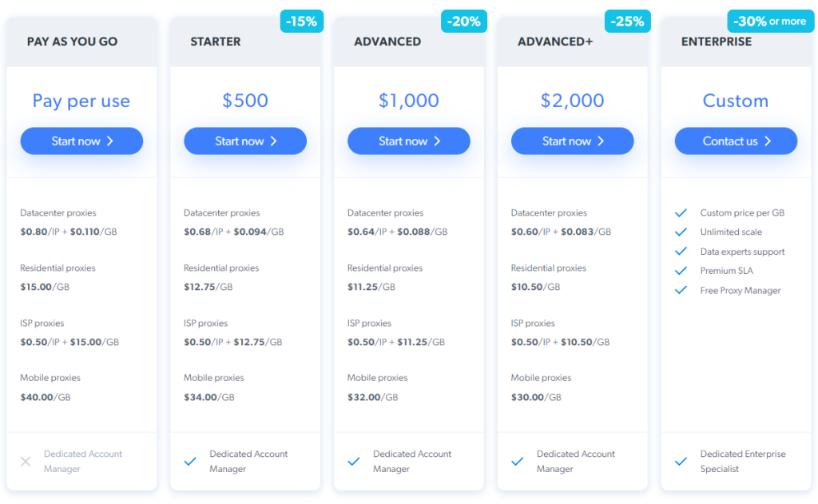Screen dimensions: 818x504
Task: Click the checkmark next to Custom price per GB
Action: coord(681,213)
